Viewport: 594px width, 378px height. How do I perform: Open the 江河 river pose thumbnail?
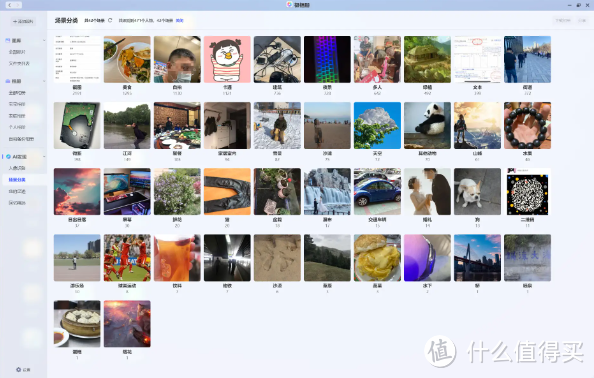(x=127, y=125)
